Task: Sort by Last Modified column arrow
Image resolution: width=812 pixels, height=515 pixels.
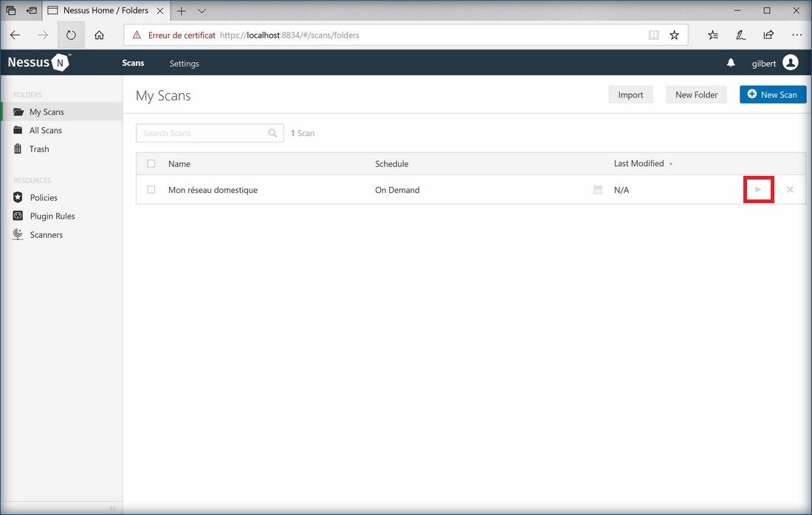Action: 670,164
